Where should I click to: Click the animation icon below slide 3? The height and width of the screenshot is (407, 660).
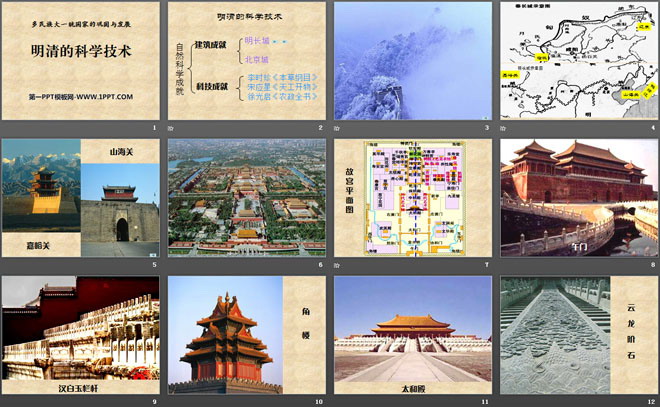pyautogui.click(x=337, y=129)
